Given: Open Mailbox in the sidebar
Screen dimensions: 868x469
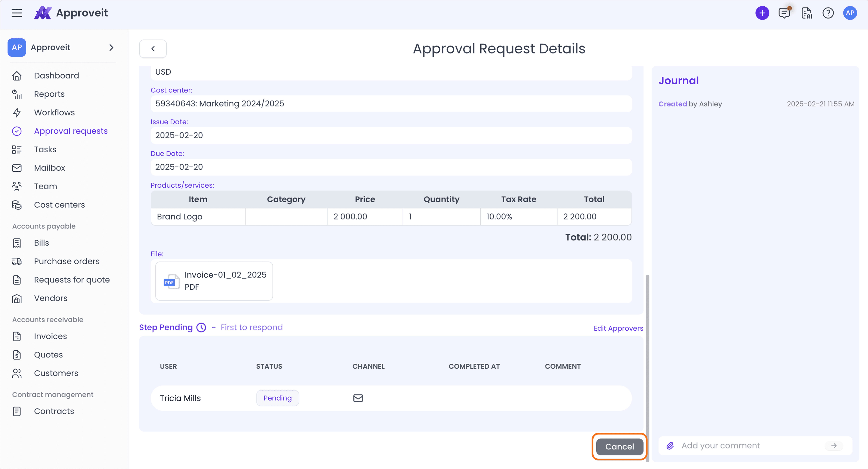Looking at the screenshot, I should [49, 168].
